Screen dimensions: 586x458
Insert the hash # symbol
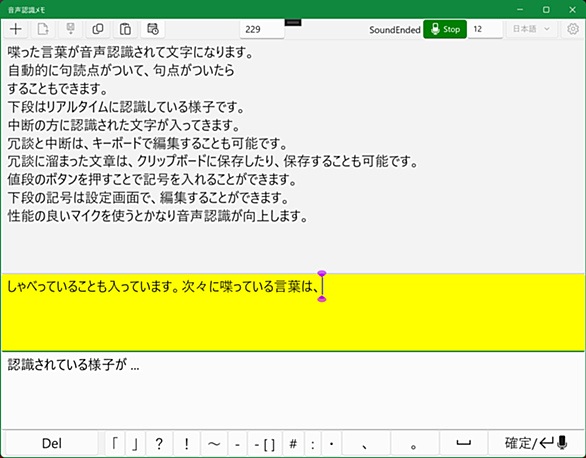(293, 443)
